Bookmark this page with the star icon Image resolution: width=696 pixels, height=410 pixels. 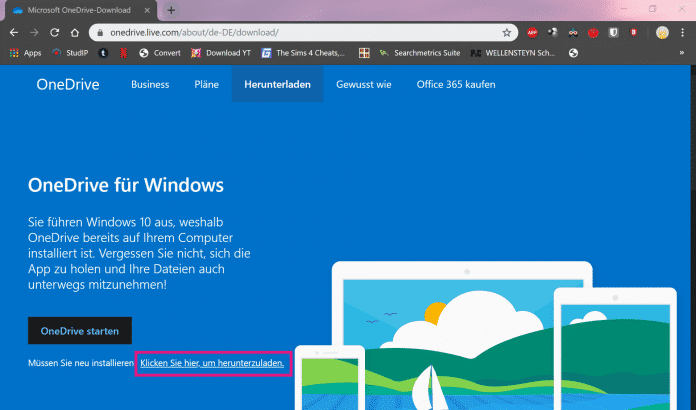(x=507, y=32)
